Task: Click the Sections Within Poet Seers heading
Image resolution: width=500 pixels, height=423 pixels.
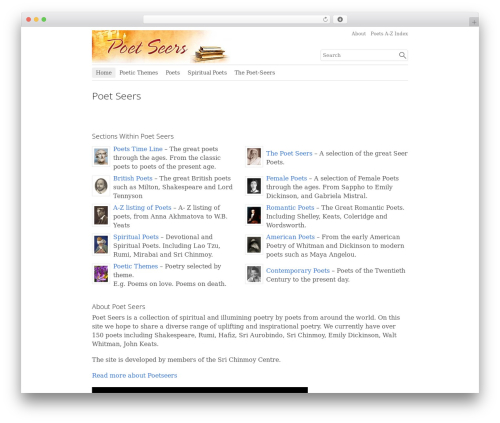Action: 133,136
